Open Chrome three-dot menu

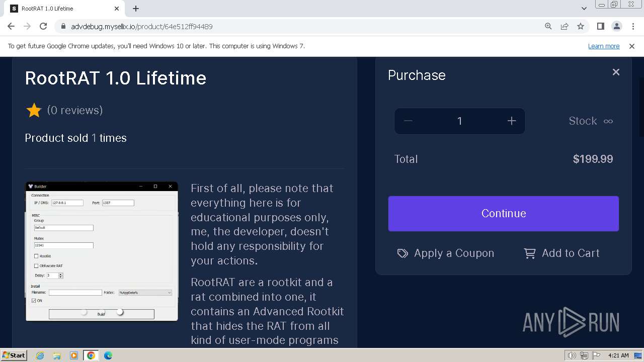[633, 26]
